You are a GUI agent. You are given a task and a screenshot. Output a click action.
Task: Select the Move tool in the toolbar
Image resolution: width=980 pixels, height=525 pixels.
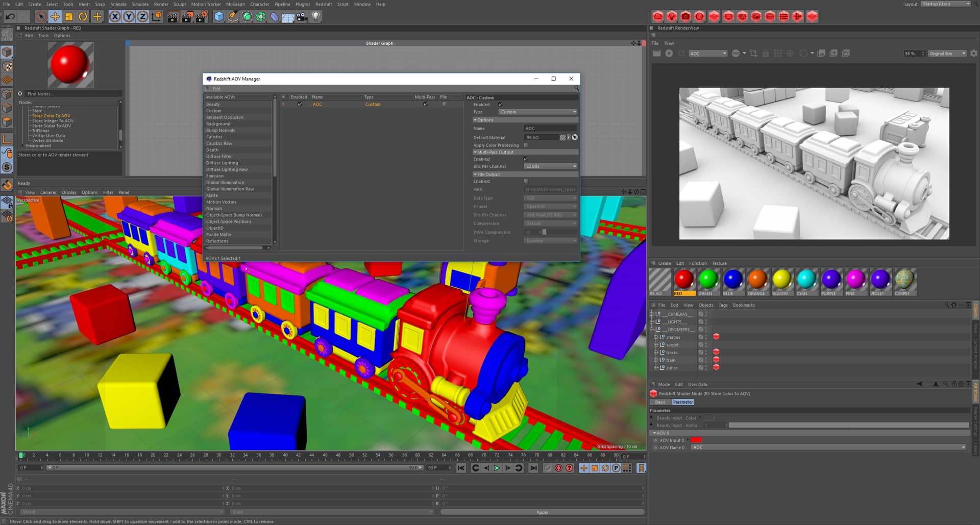click(55, 16)
